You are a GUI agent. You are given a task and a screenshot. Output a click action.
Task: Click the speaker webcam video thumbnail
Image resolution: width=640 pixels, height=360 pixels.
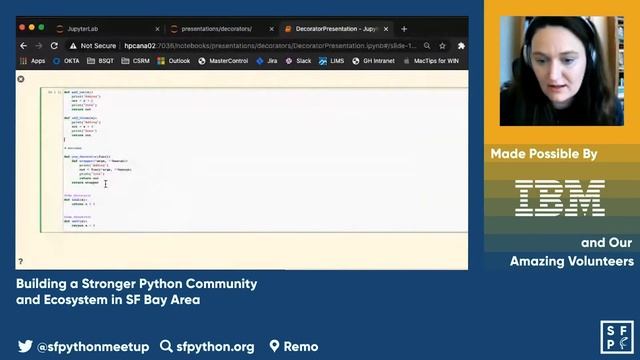562,71
